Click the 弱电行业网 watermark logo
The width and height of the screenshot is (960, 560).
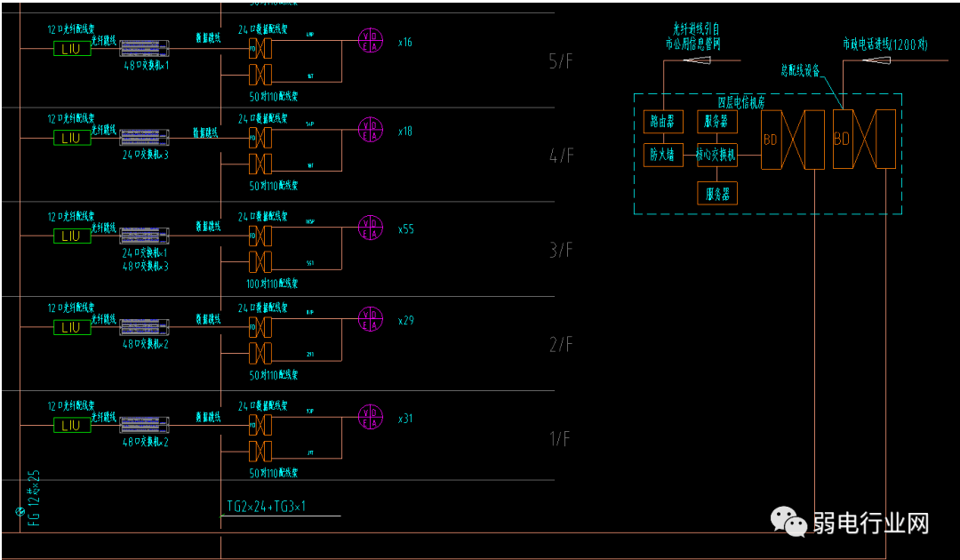tap(850, 523)
